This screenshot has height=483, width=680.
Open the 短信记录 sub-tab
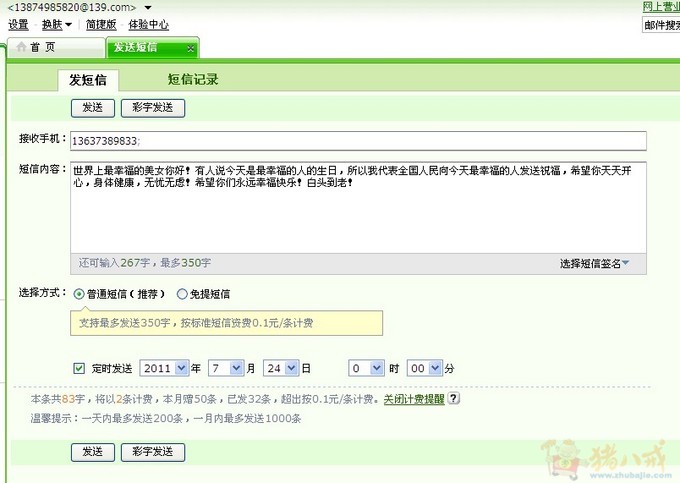point(193,79)
